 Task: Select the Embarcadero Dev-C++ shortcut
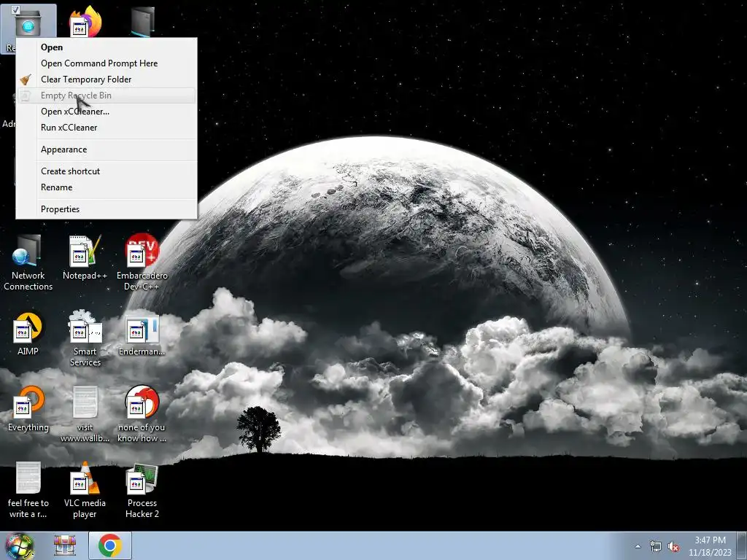[x=142, y=262]
